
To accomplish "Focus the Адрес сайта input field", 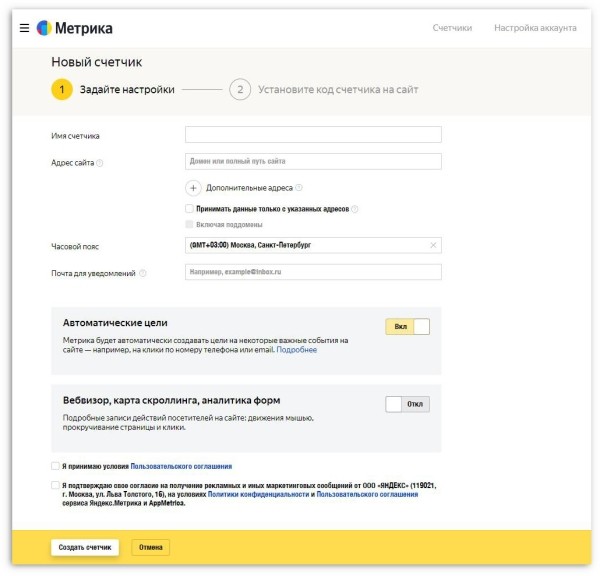I will [x=313, y=161].
